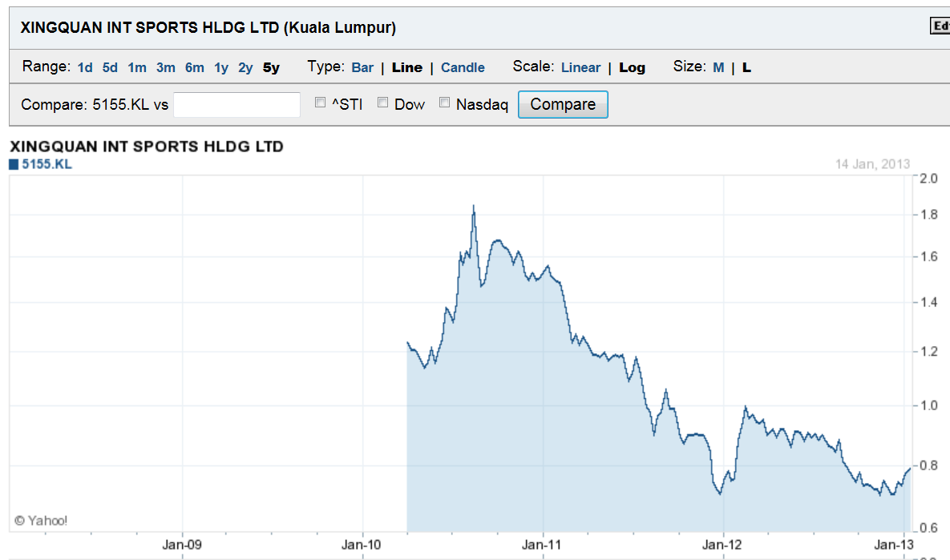Image resolution: width=950 pixels, height=560 pixels.
Task: Check the Nasdaq comparison box
Action: 445,103
